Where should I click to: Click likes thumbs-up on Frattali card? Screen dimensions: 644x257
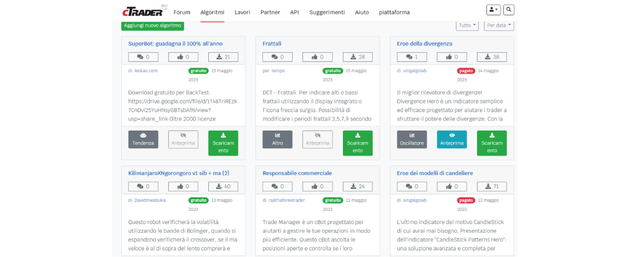pyautogui.click(x=317, y=57)
